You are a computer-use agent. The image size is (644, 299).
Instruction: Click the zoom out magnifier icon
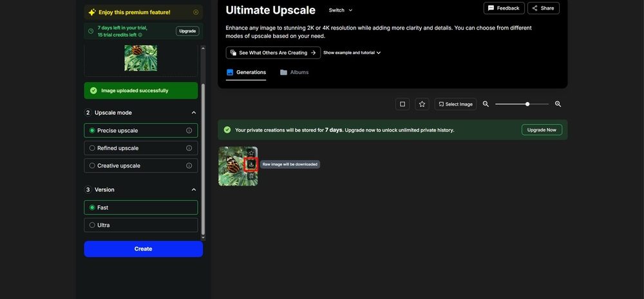[486, 104]
